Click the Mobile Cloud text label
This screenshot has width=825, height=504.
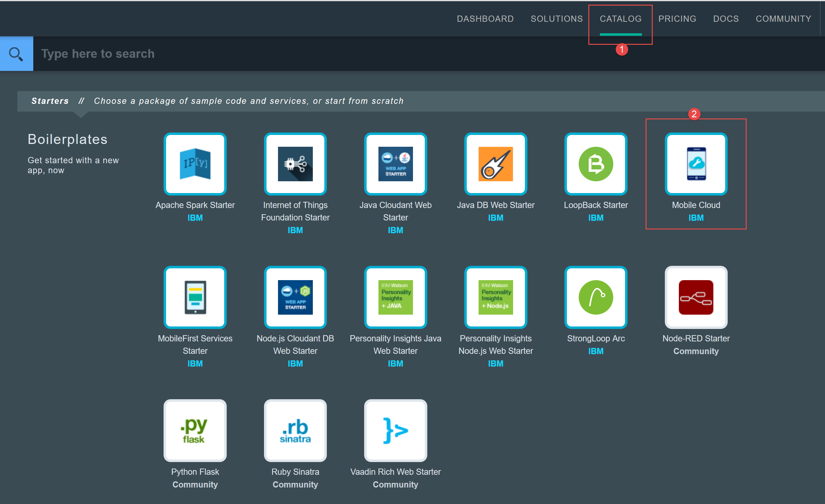(696, 205)
